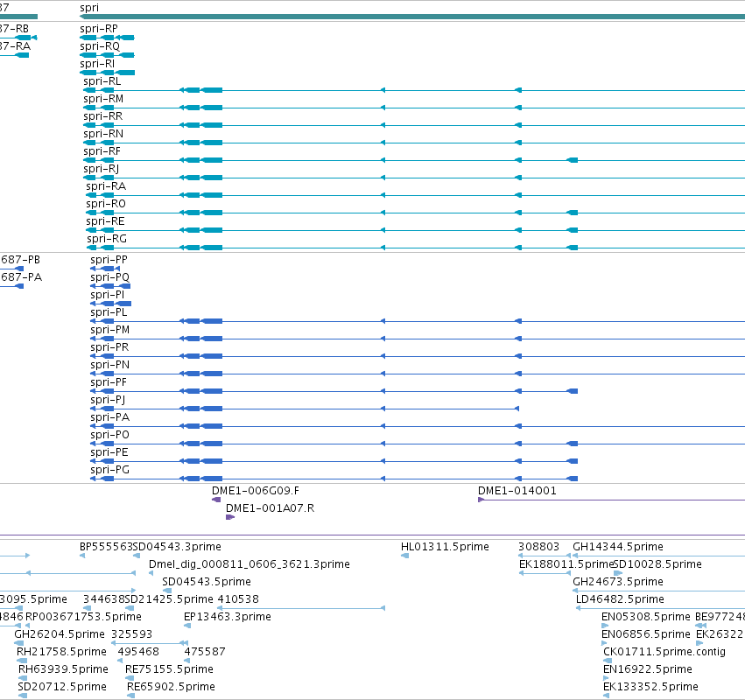This screenshot has height=700, width=745.
Task: Select the spri-PO protein label
Action: click(109, 435)
